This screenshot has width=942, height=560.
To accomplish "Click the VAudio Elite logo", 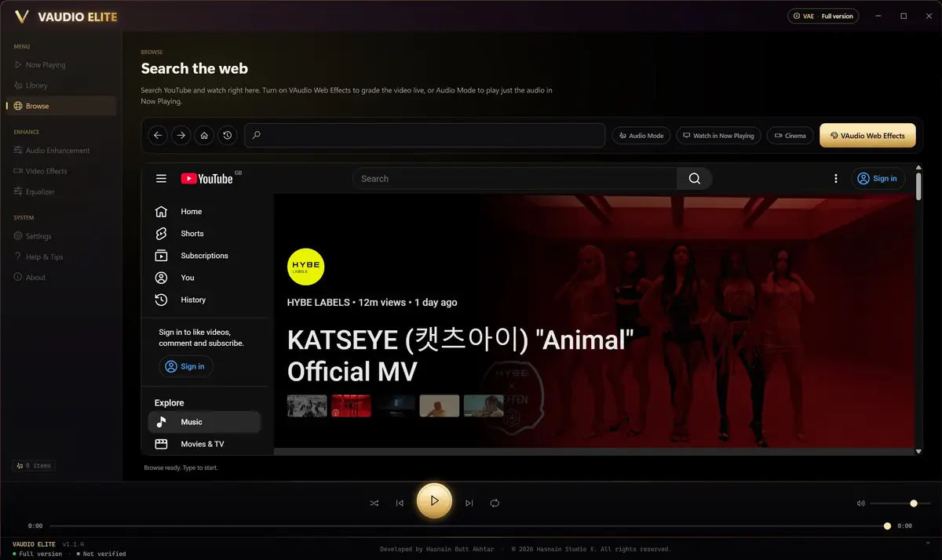I will tap(67, 16).
